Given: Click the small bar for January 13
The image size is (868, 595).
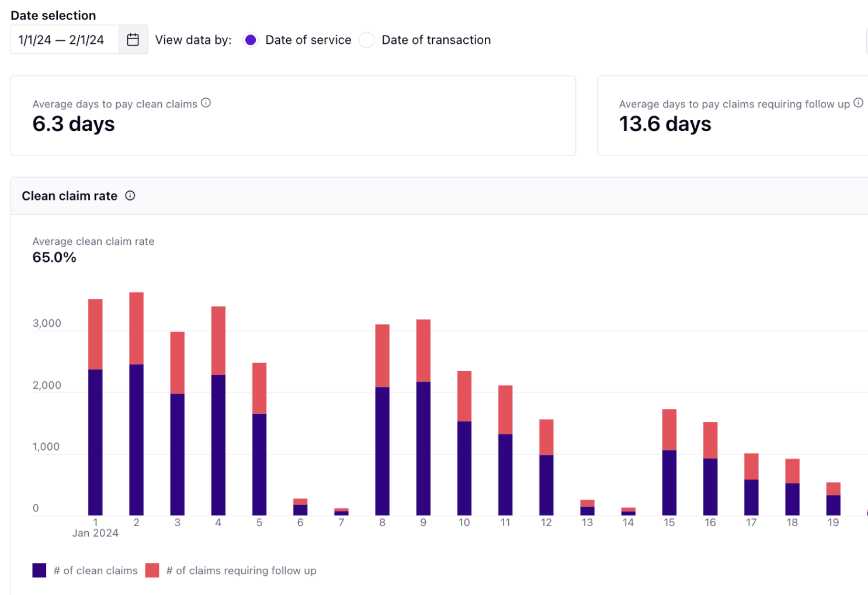Looking at the screenshot, I should (x=587, y=507).
